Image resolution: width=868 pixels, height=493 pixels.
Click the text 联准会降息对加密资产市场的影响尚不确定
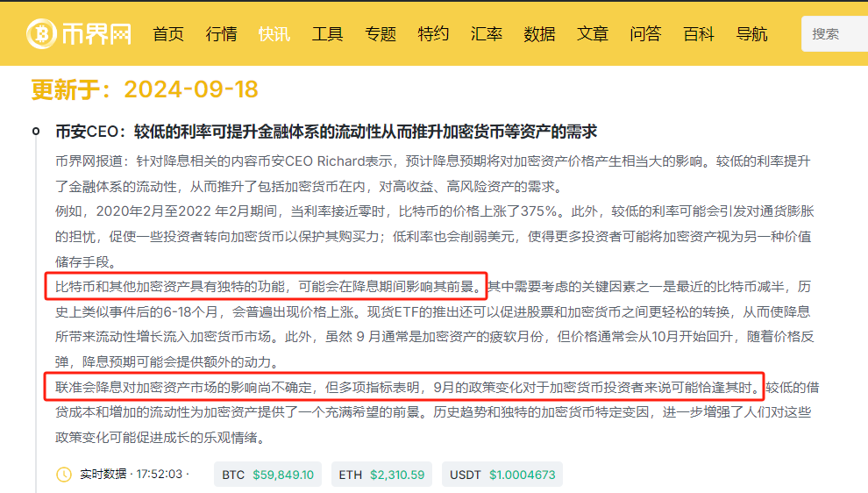pos(184,387)
